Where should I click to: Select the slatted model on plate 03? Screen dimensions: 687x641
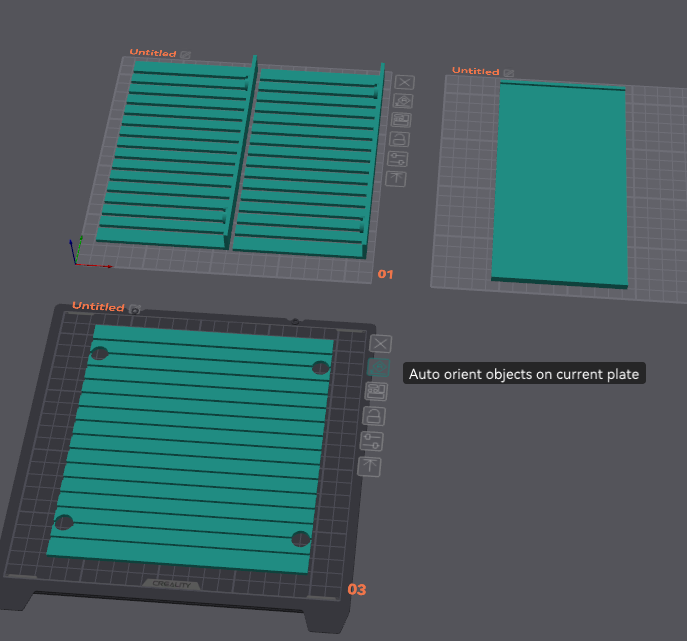click(191, 449)
